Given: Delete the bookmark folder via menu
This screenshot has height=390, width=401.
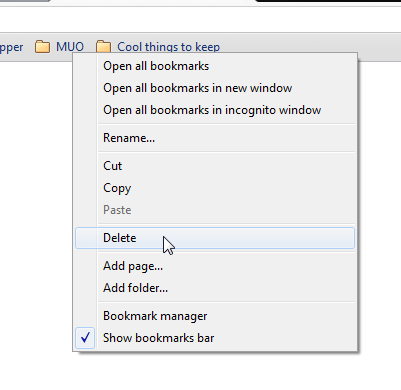Looking at the screenshot, I should [x=215, y=238].
